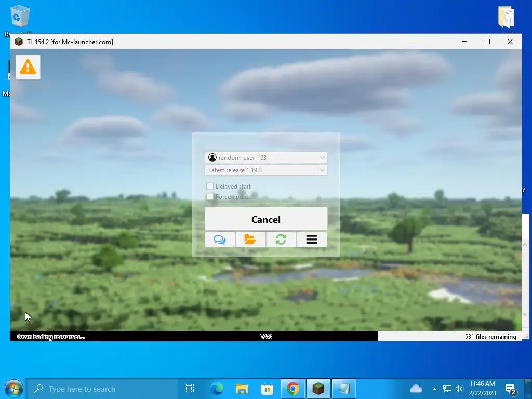Click the TL launcher title bar block icon
Viewport: 532px width, 399px height.
click(19, 42)
